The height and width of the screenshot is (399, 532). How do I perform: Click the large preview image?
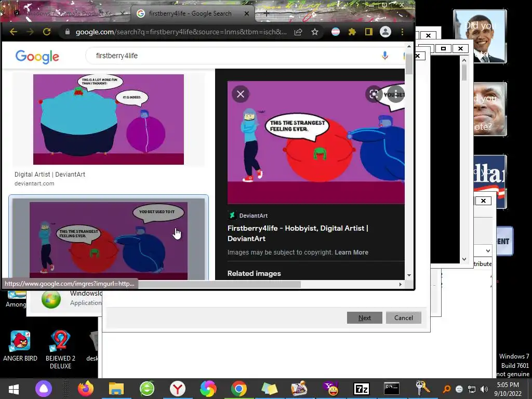tap(316, 142)
